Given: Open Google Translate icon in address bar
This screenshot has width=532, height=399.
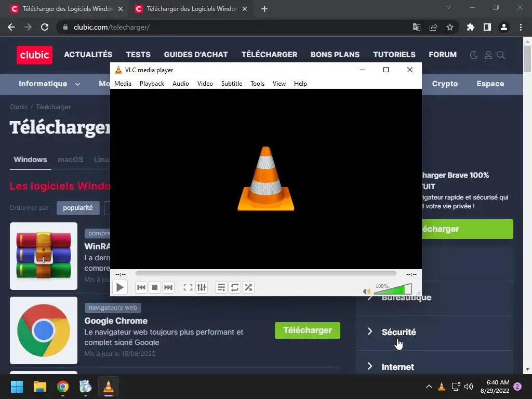Looking at the screenshot, I should click(x=416, y=27).
